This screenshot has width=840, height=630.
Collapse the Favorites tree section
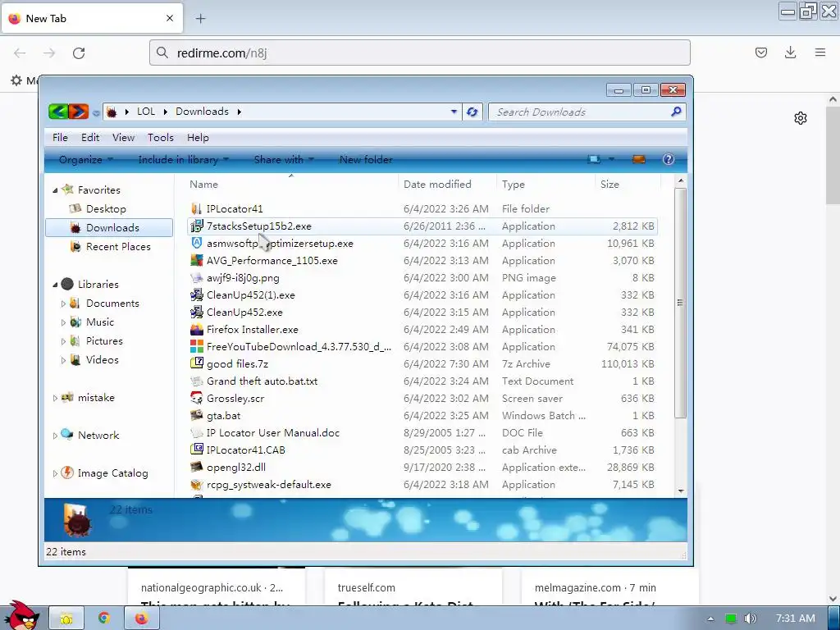point(55,190)
